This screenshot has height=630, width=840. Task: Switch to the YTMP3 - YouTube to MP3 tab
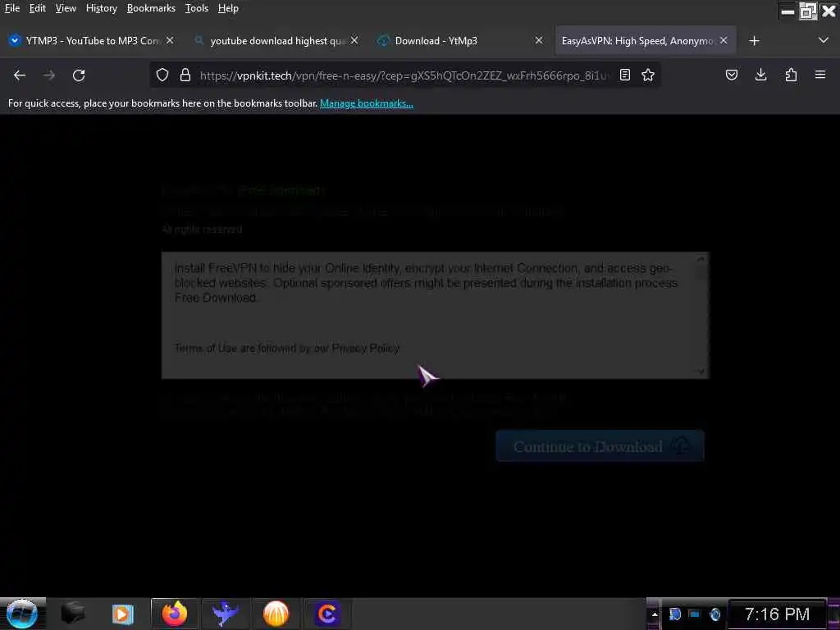(92, 41)
